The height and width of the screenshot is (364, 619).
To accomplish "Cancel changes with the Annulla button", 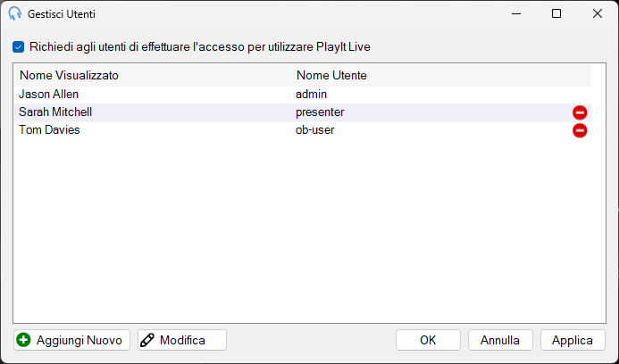I will 500,340.
